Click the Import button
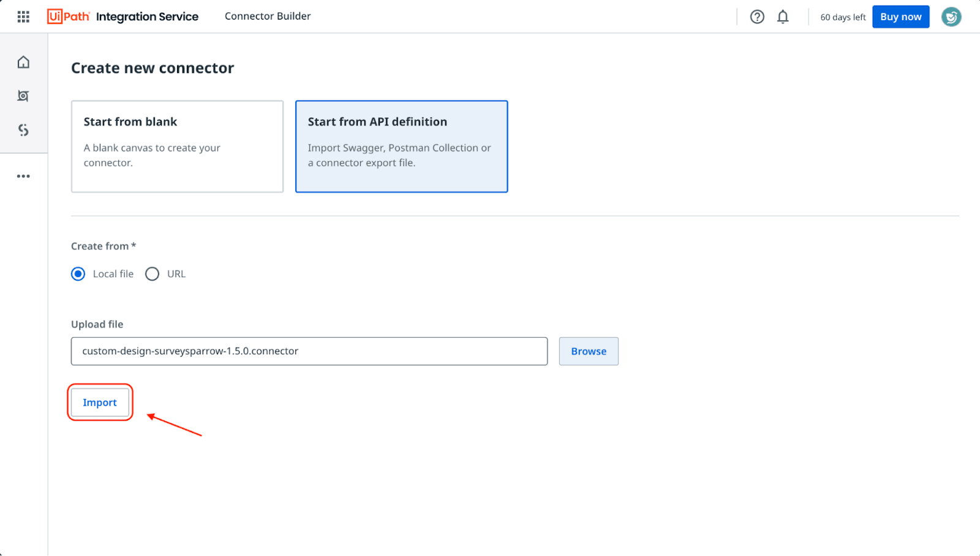Viewport: 980px width, 556px height. (100, 403)
